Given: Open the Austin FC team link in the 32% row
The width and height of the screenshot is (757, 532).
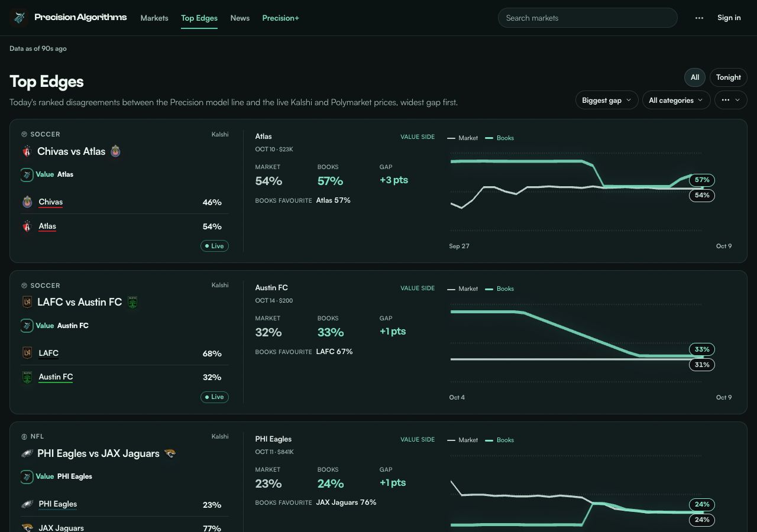Looking at the screenshot, I should pyautogui.click(x=56, y=377).
